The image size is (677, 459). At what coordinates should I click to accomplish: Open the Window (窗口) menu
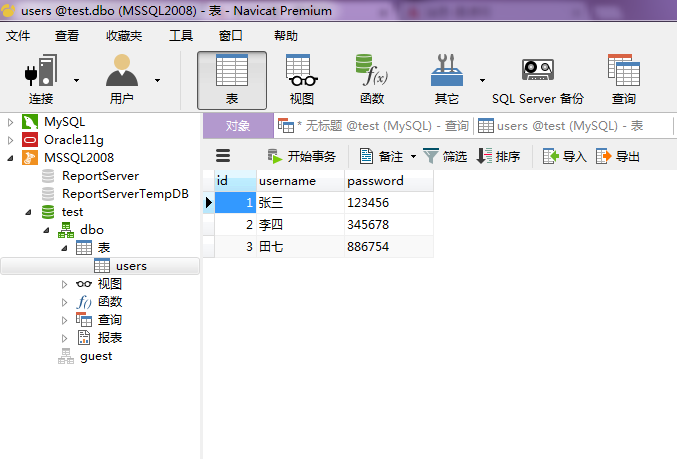(231, 35)
